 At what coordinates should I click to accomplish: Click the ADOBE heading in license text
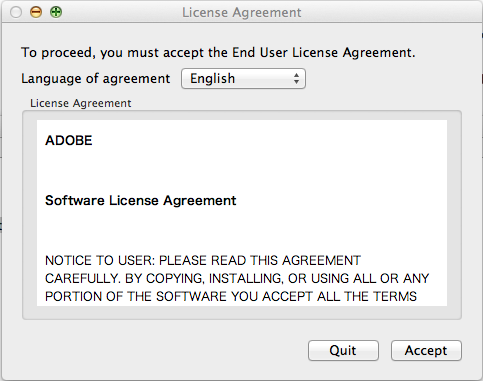[x=69, y=140]
